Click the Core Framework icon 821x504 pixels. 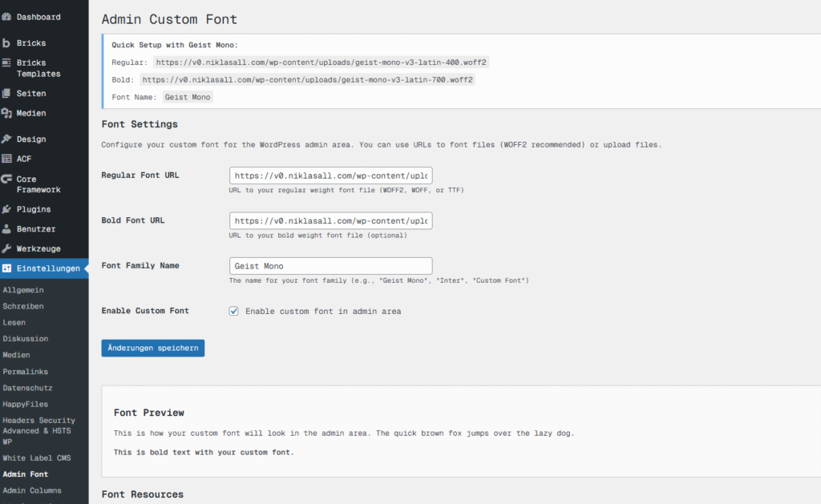point(7,179)
